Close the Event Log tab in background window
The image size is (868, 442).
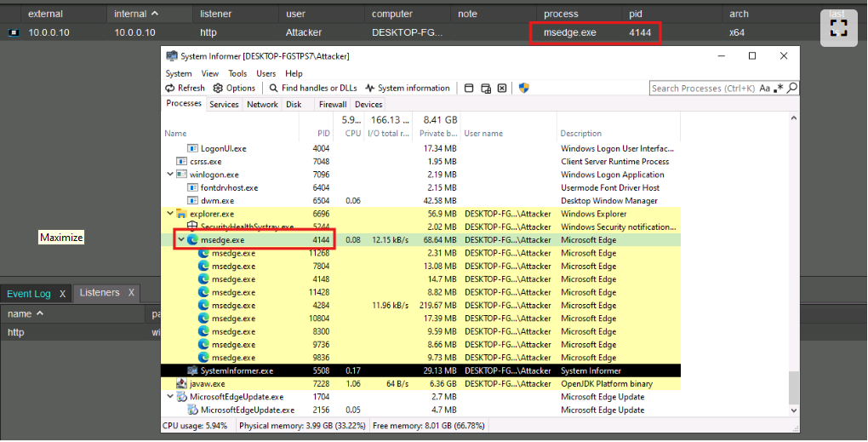coord(63,294)
